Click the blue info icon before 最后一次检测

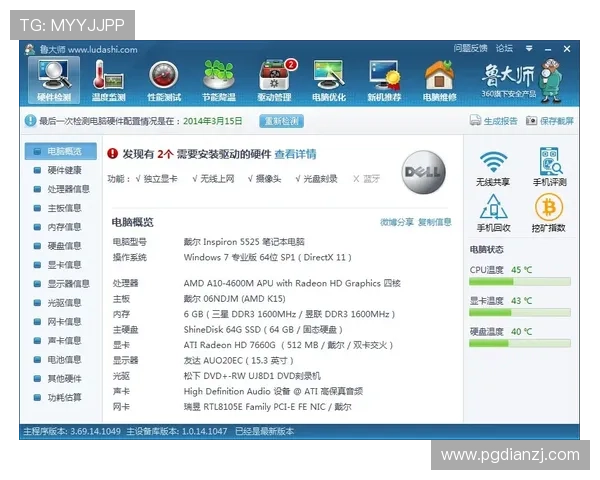(x=30, y=121)
